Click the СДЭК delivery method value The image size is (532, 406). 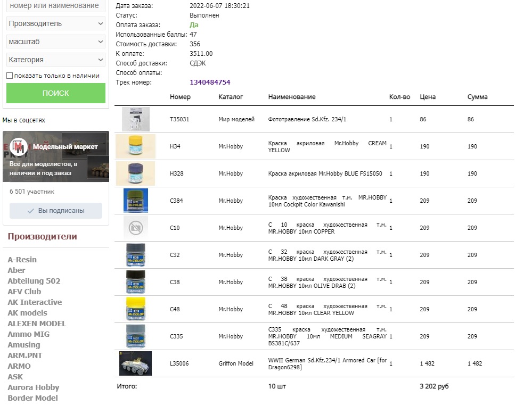tap(198, 63)
